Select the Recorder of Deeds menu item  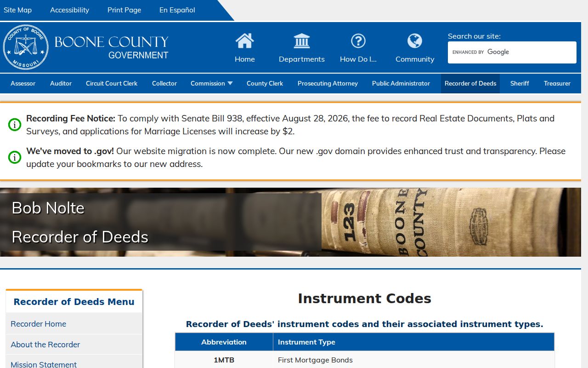pos(470,83)
